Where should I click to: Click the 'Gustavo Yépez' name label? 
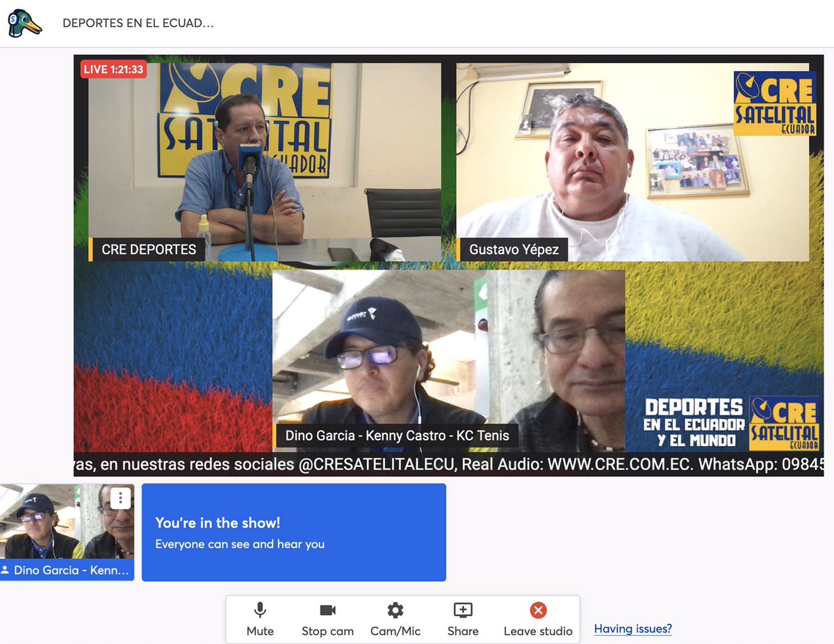[x=513, y=249]
